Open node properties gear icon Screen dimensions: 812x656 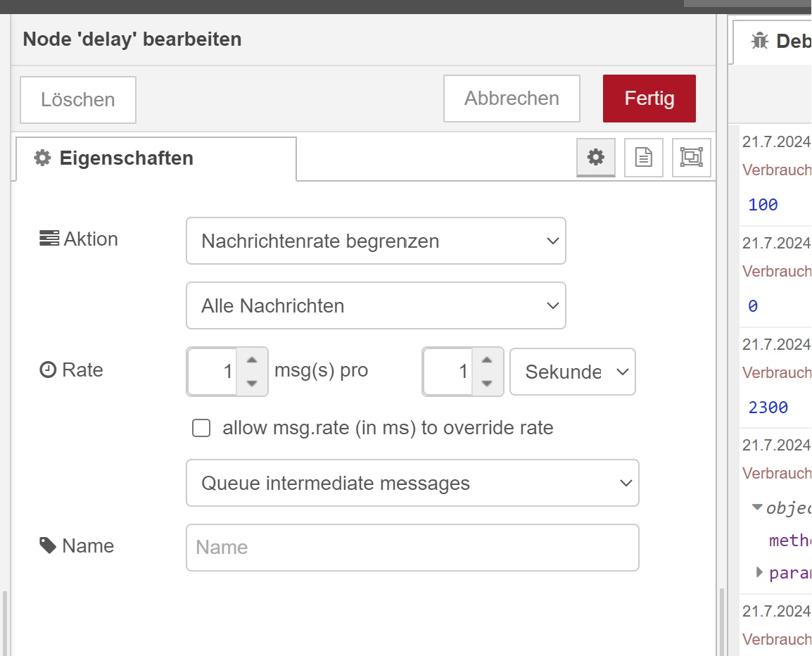point(596,157)
